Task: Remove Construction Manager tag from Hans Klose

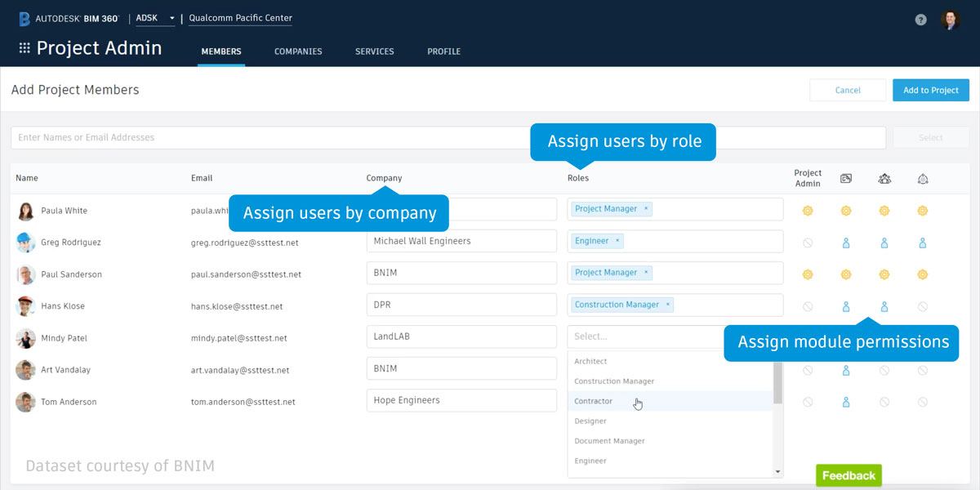Action: coord(667,305)
